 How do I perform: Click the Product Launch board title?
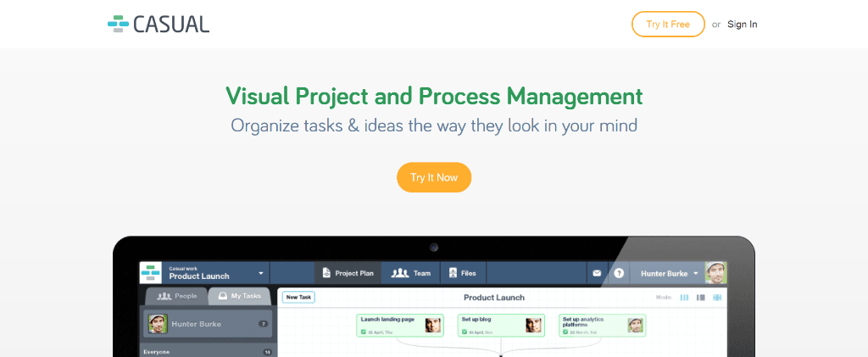(494, 298)
